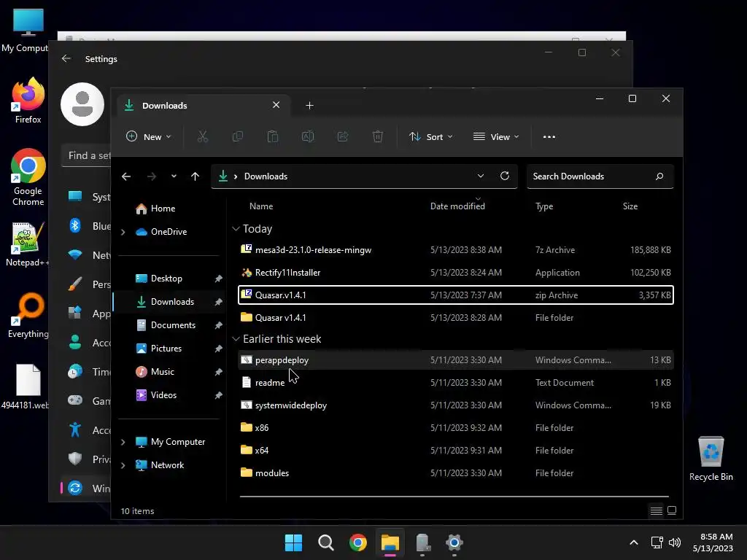Click the Delete trash icon in toolbar
This screenshot has height=560, width=747.
pos(378,136)
